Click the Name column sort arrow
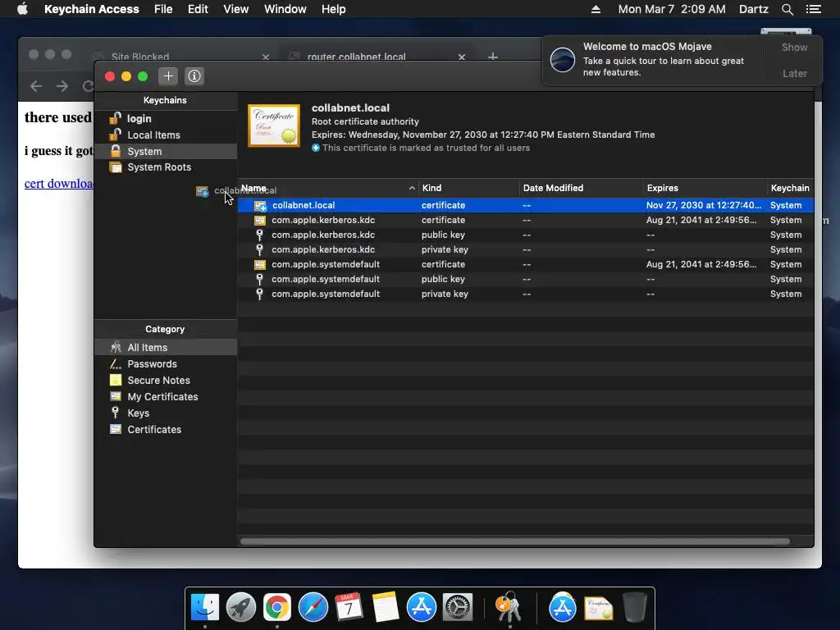Viewport: 840px width, 630px height. tap(412, 188)
